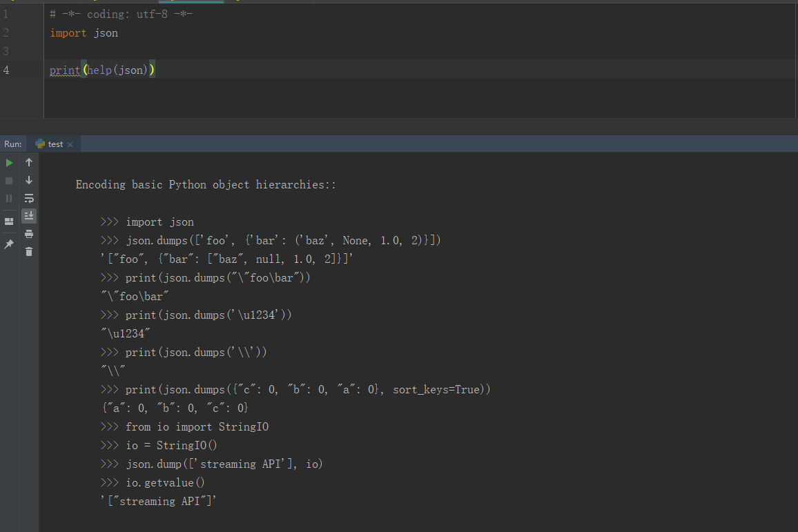
Task: Pause program output in console
Action: (10, 199)
